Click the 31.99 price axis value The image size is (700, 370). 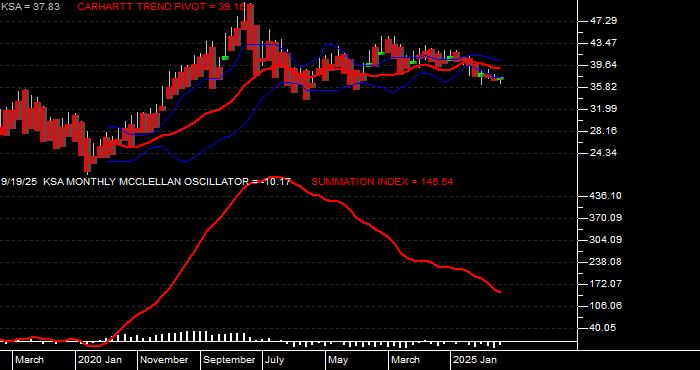[x=604, y=108]
